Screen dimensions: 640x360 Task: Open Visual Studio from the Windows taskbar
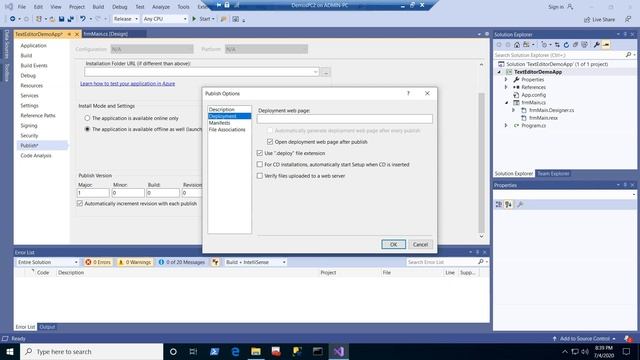[x=338, y=351]
